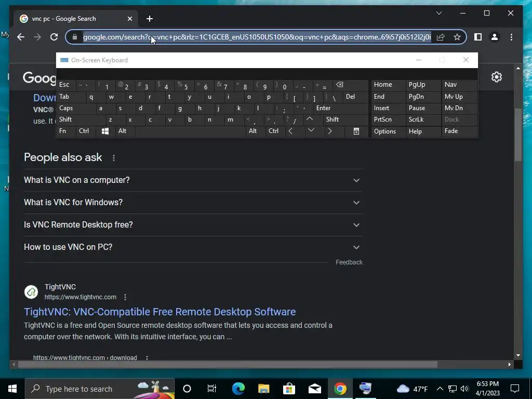Open Options on On-Screen Keyboard
Image resolution: width=532 pixels, height=399 pixels.
[388, 131]
